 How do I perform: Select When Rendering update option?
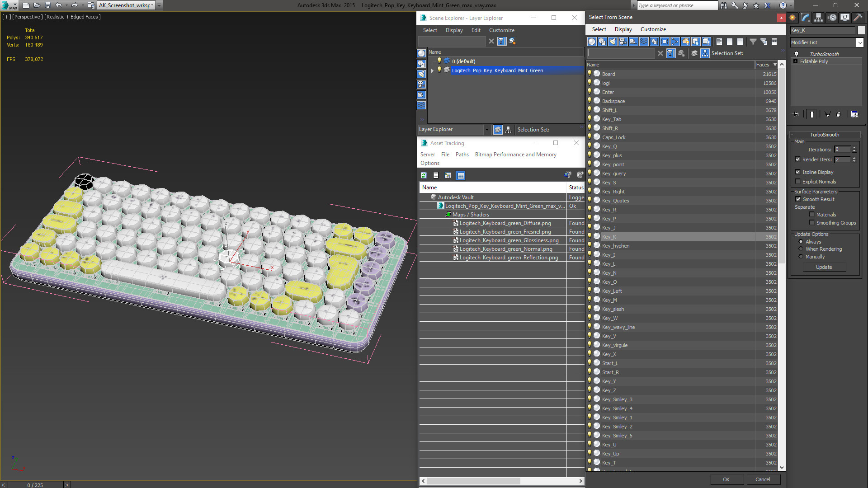[x=801, y=249]
